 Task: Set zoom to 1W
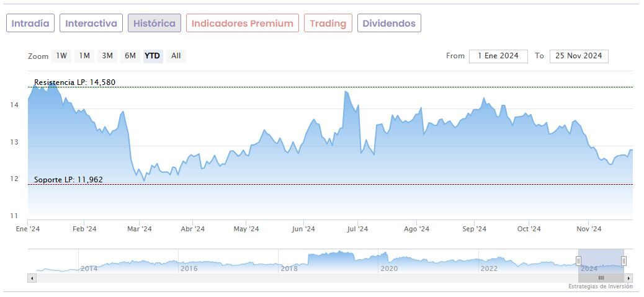coord(61,56)
